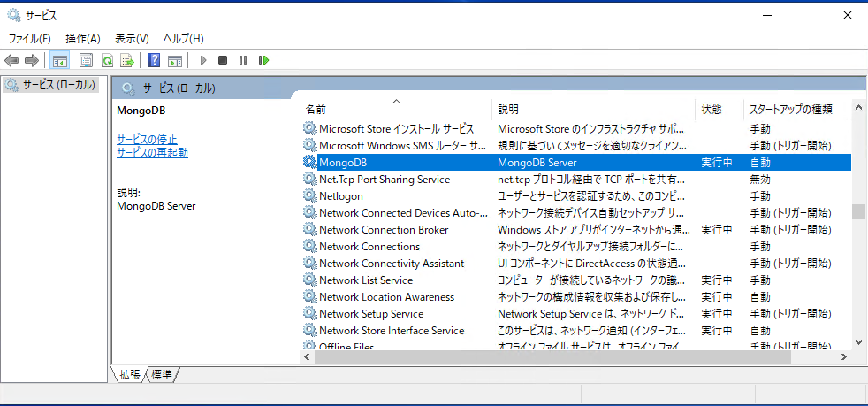
Task: Select Microsoft Windows SMS ルーター service name
Action: pyautogui.click(x=402, y=146)
